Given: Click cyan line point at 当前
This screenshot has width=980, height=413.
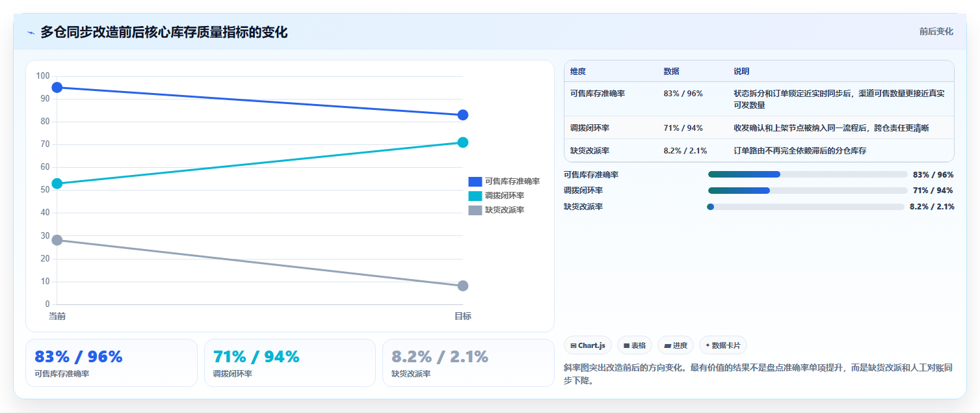Looking at the screenshot, I should (x=57, y=183).
